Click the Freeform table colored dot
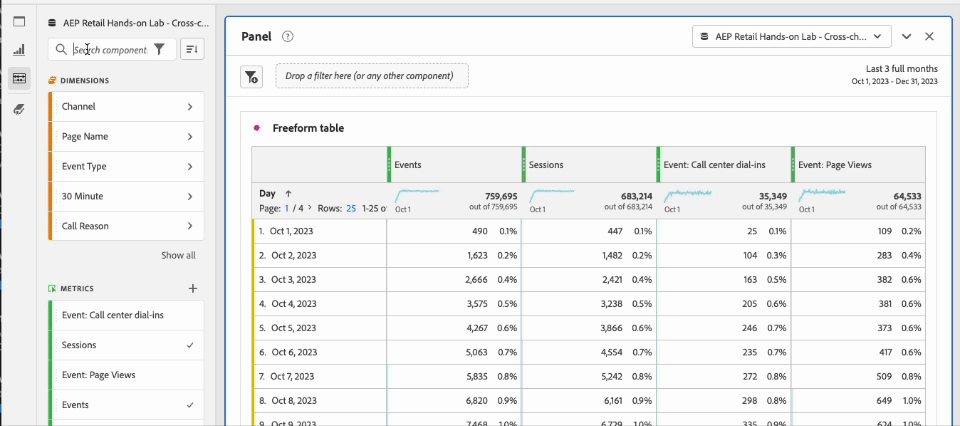 (257, 129)
